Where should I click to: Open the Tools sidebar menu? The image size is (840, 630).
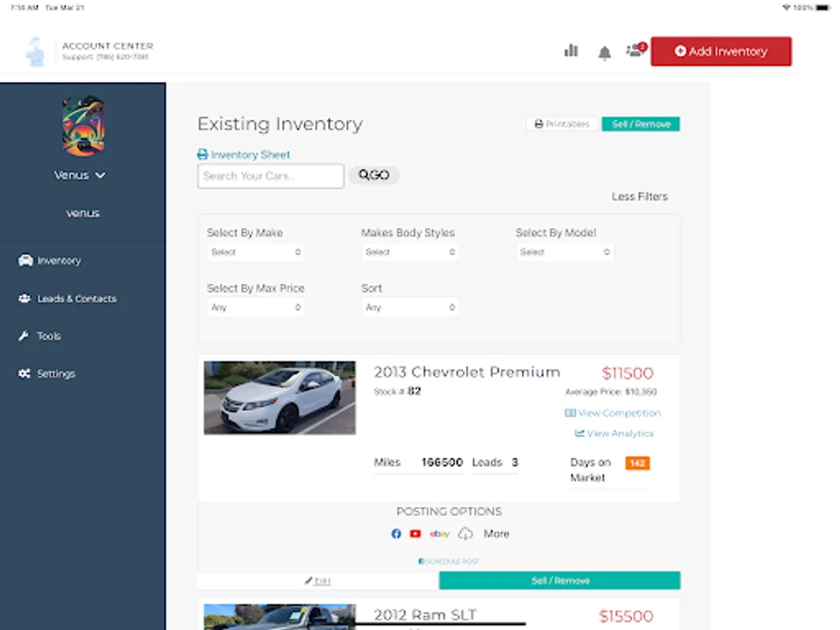(39, 336)
